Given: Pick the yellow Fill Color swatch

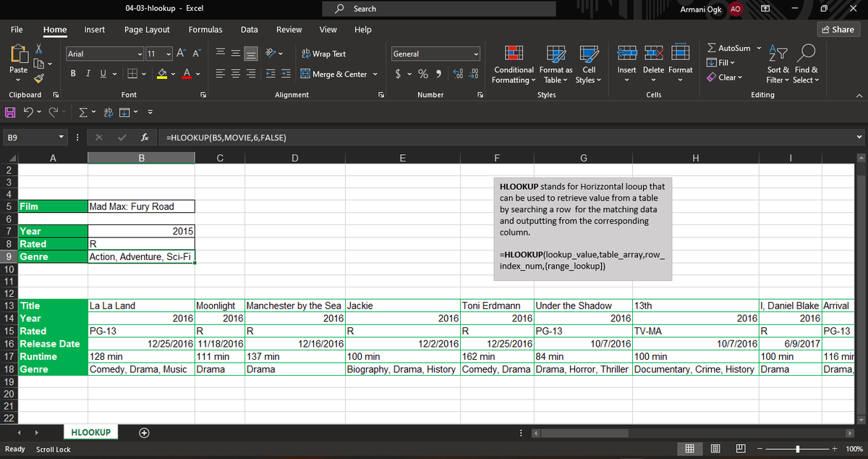Looking at the screenshot, I should click(163, 74).
